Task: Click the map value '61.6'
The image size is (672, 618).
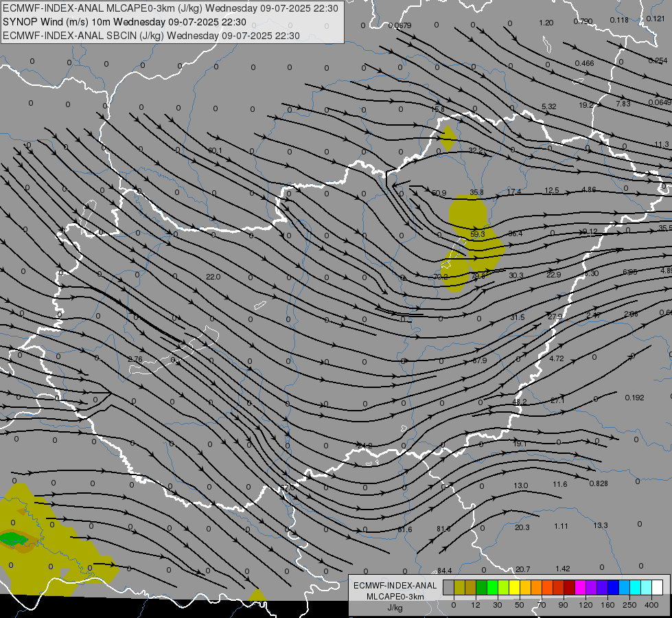Action: [x=404, y=529]
